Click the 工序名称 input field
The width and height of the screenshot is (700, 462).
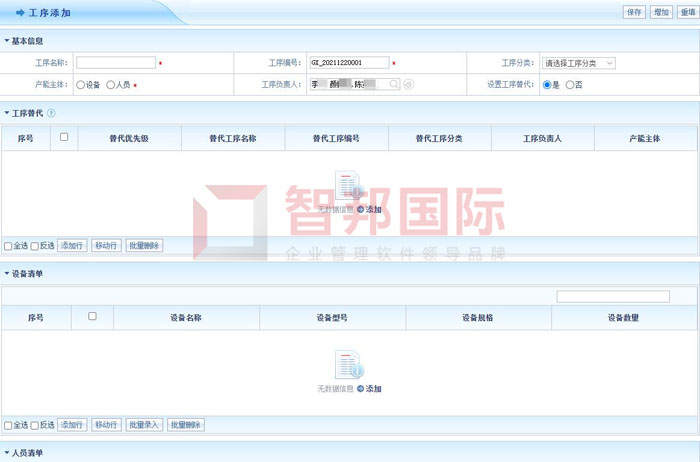[x=116, y=63]
